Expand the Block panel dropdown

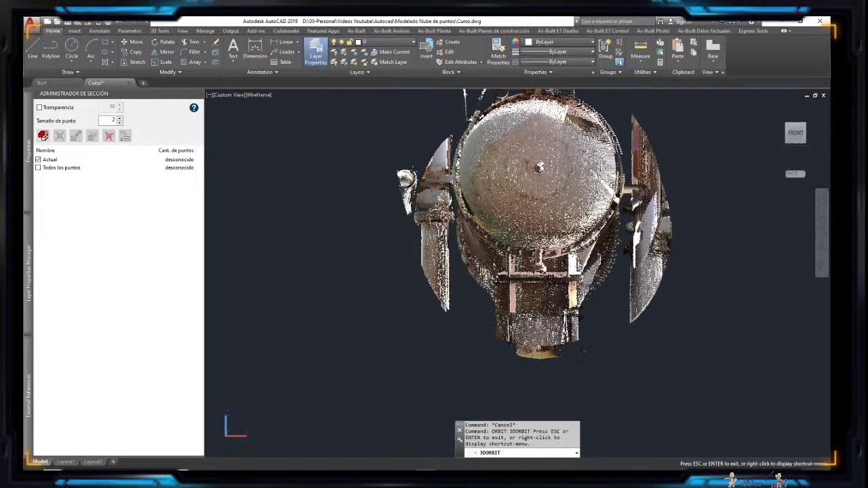[451, 72]
